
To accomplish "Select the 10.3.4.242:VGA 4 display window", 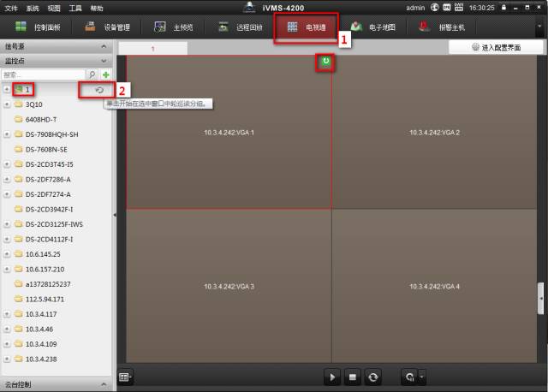I will click(434, 286).
